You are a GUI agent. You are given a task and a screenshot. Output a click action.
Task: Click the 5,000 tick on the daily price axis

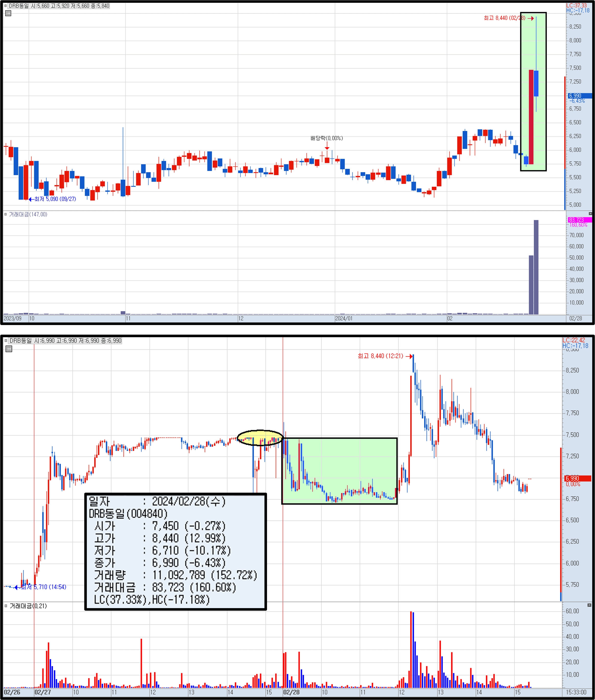point(575,204)
